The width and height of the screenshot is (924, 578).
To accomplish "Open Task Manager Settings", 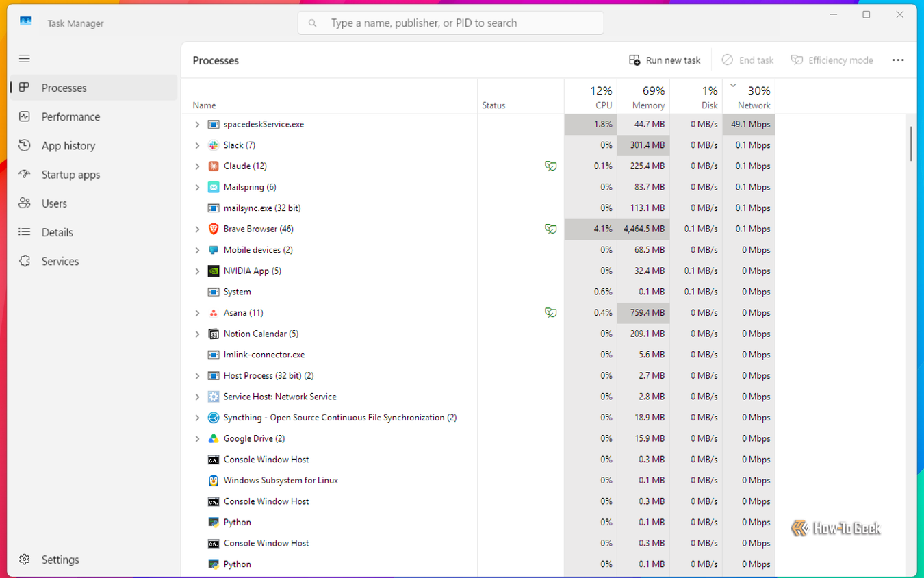I will 94,560.
